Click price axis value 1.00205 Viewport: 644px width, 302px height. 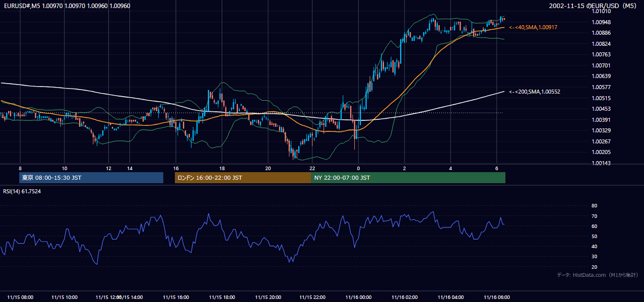(601, 152)
